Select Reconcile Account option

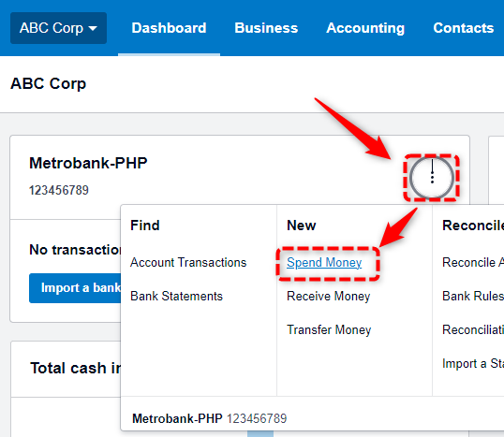(x=473, y=262)
